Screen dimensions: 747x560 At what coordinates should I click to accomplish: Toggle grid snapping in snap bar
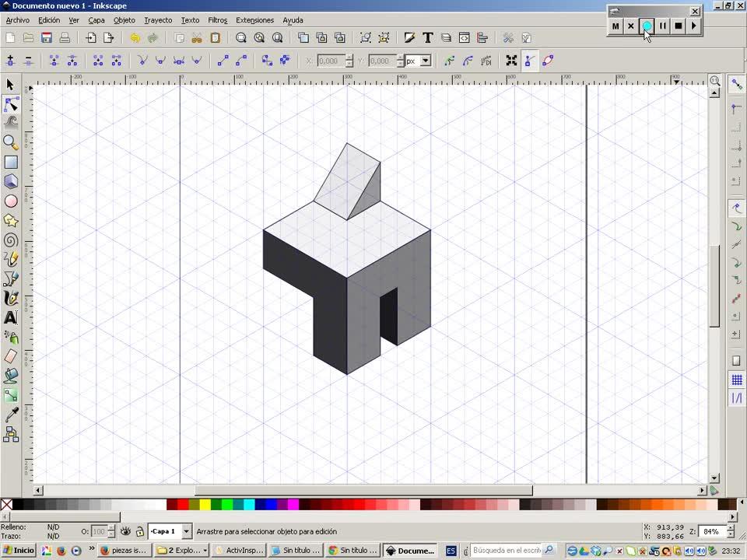click(x=736, y=380)
